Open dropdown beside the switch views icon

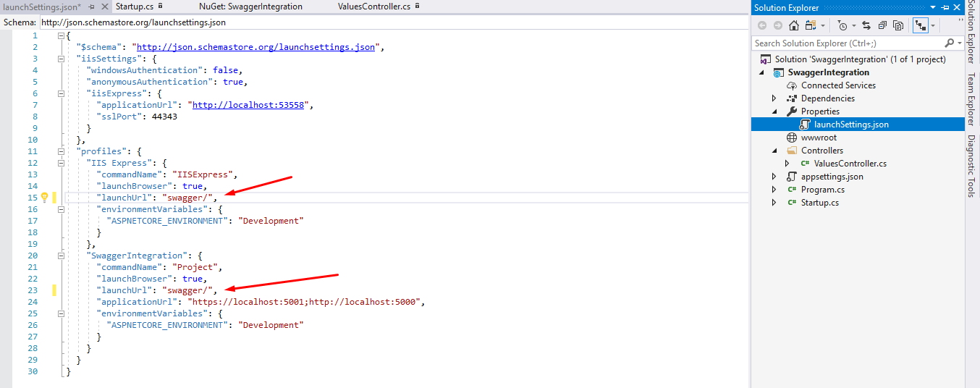[823, 26]
